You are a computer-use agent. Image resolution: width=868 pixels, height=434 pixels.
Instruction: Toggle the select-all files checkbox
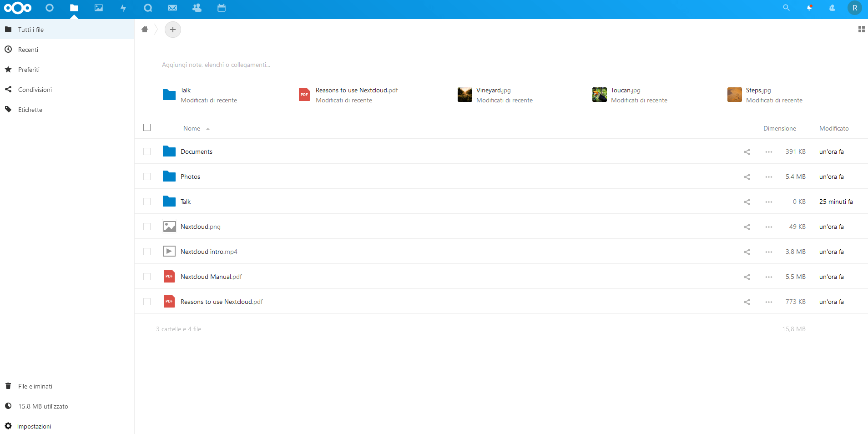click(x=147, y=128)
